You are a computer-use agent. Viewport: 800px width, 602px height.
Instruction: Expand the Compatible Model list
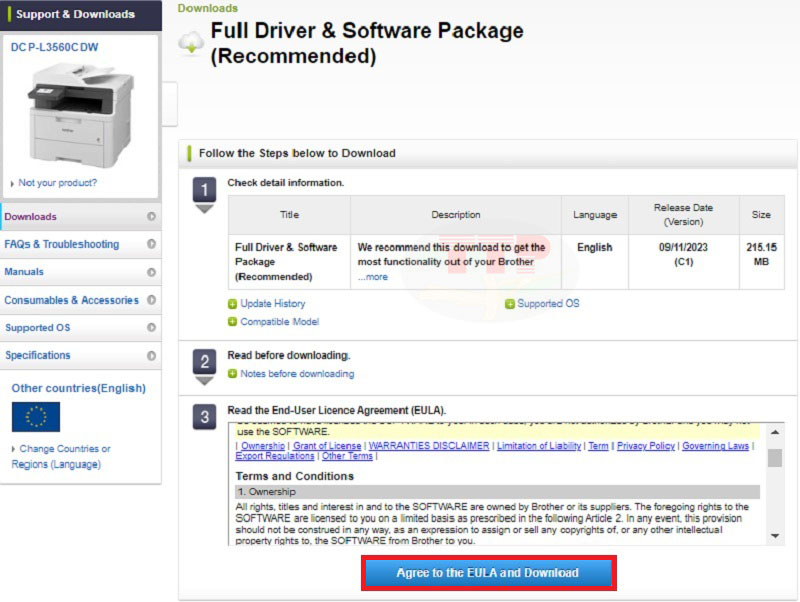click(x=279, y=322)
